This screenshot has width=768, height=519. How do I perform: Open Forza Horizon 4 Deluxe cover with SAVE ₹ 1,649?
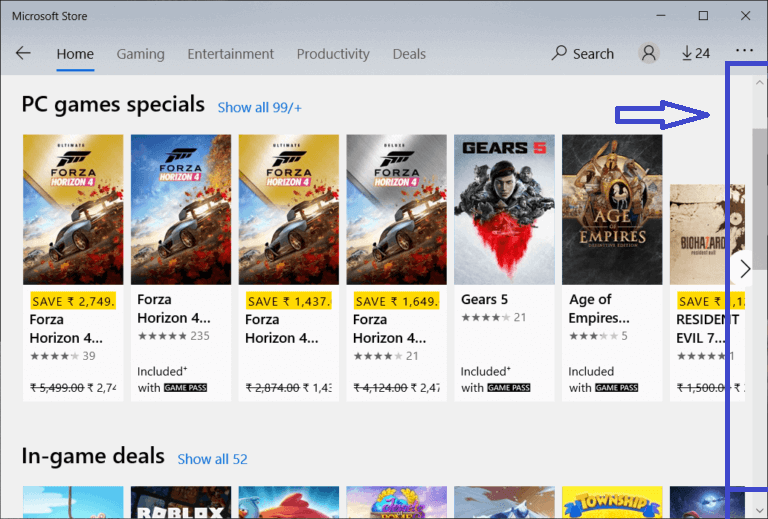pyautogui.click(x=396, y=210)
